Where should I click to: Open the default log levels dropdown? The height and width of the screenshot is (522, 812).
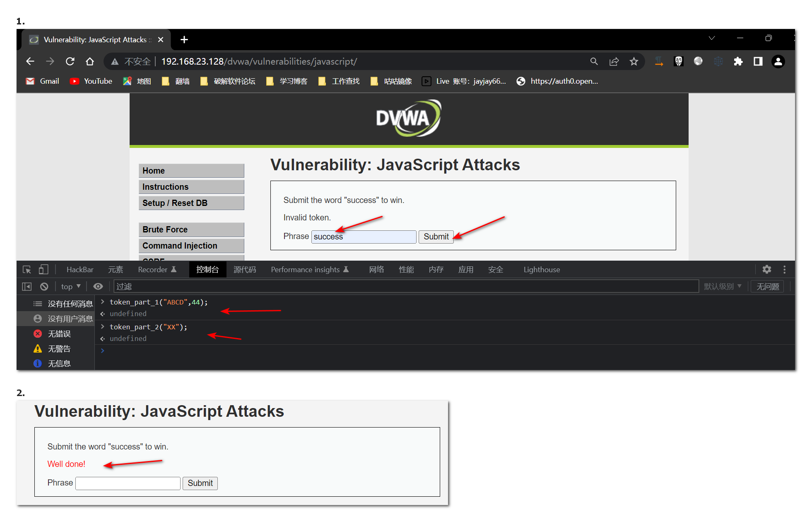pyautogui.click(x=723, y=287)
